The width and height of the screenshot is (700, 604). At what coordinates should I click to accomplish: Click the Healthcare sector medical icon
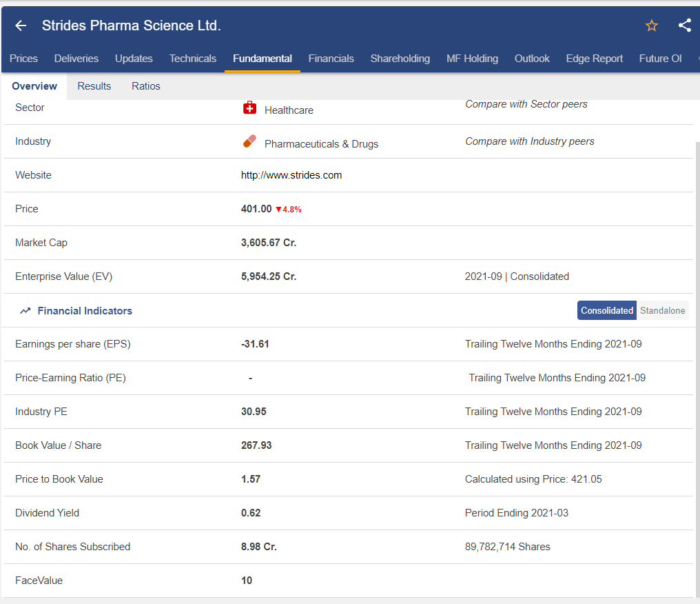point(249,108)
